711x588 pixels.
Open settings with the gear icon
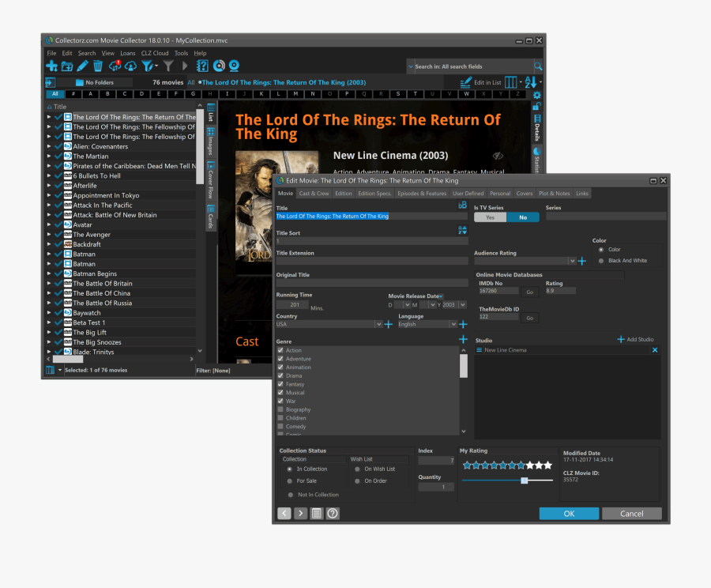click(537, 95)
